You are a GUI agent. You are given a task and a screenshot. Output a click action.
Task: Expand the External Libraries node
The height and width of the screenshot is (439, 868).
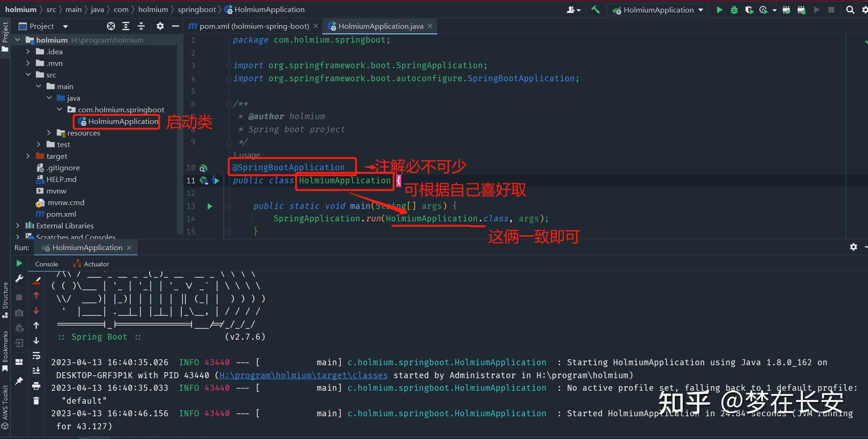[x=18, y=226]
